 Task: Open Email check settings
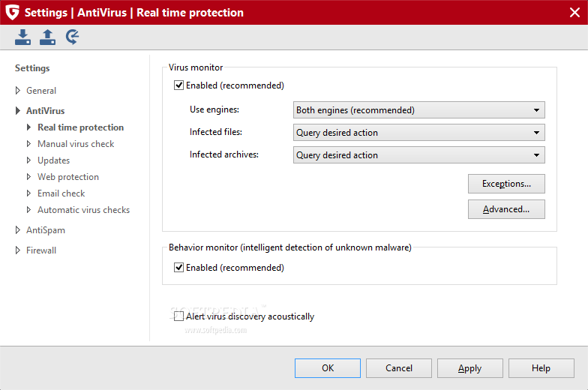click(61, 193)
